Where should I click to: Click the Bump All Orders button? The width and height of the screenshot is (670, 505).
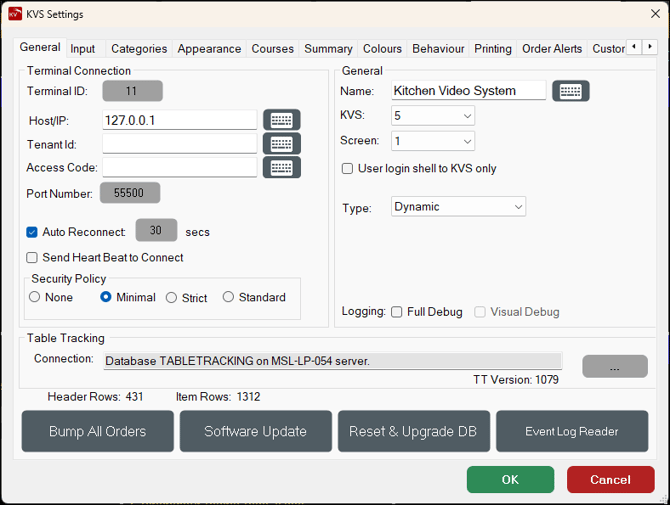[x=98, y=431]
